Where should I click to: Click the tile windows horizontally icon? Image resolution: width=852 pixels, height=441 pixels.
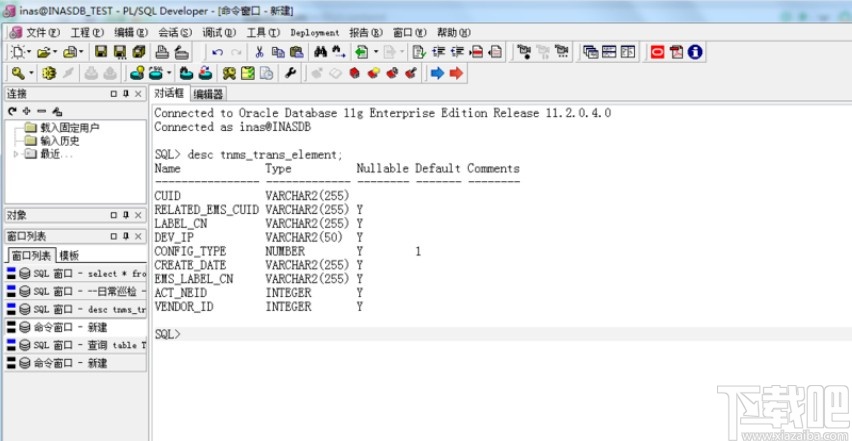609,52
